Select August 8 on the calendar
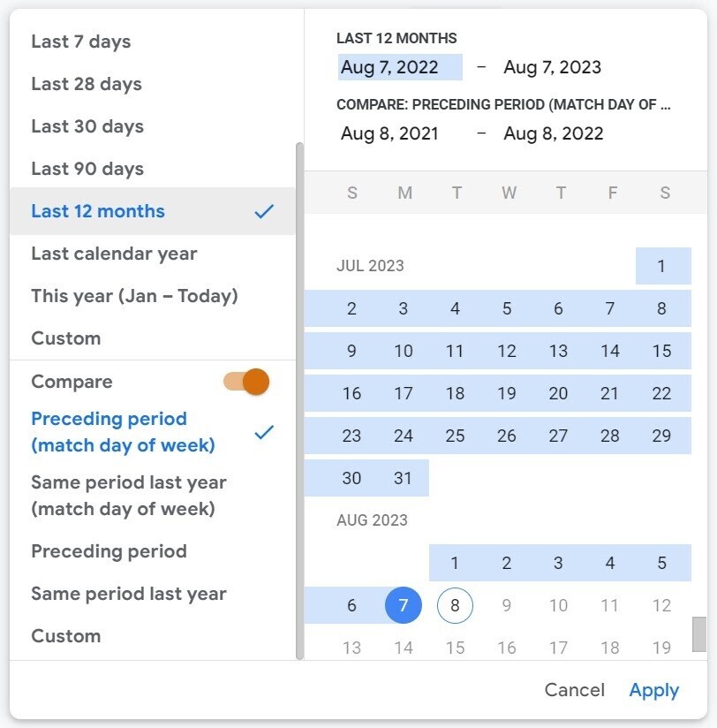This screenshot has width=717, height=728. click(x=455, y=606)
